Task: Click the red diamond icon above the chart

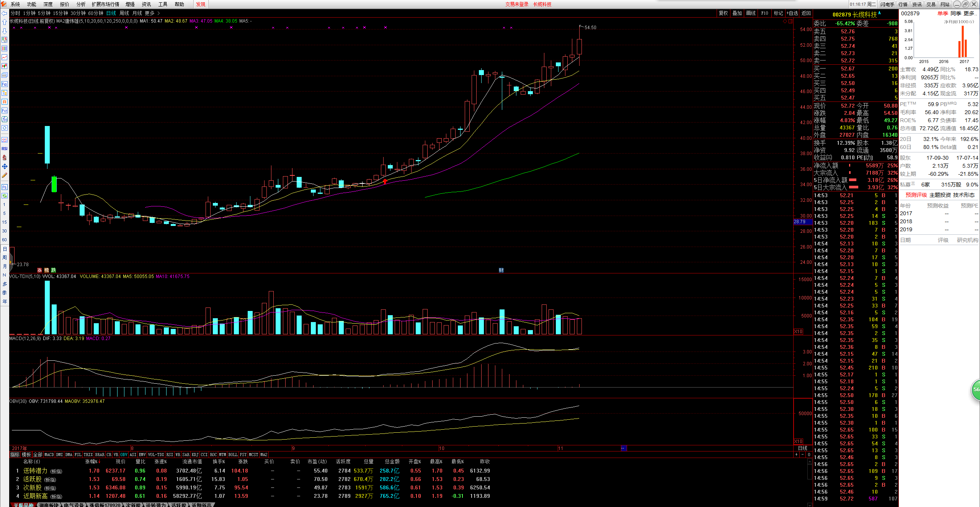Action: point(784,21)
